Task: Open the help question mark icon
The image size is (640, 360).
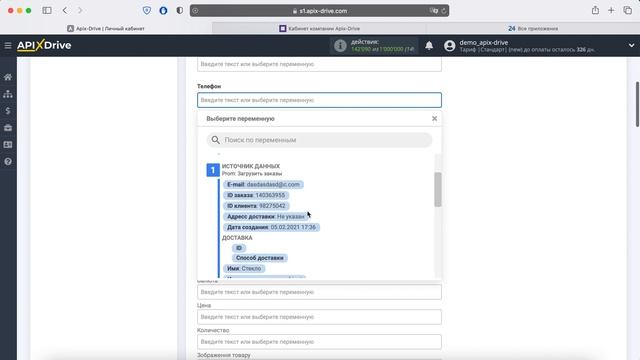Action: 8,162
